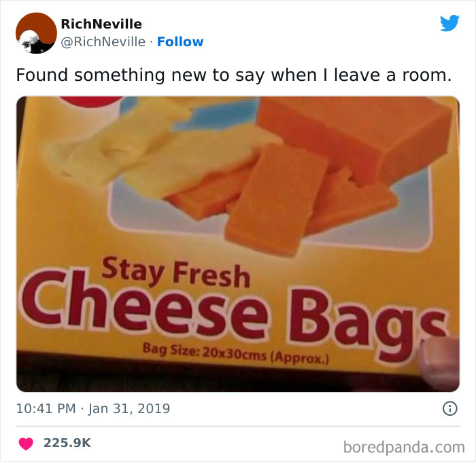Click 'Stay Fresh' text on the package
Viewport: 476px width, 462px height.
175,272
